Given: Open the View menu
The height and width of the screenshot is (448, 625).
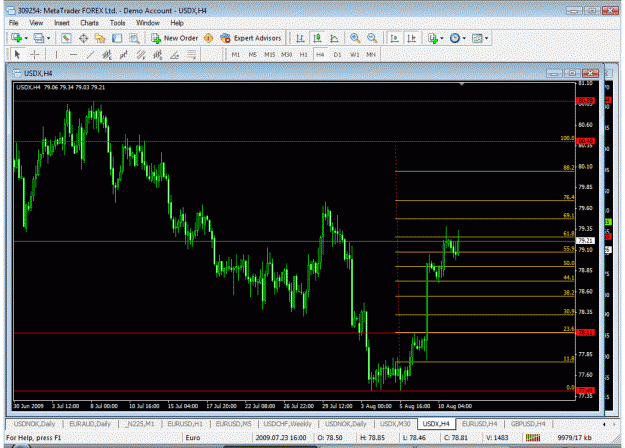Looking at the screenshot, I should 36,23.
